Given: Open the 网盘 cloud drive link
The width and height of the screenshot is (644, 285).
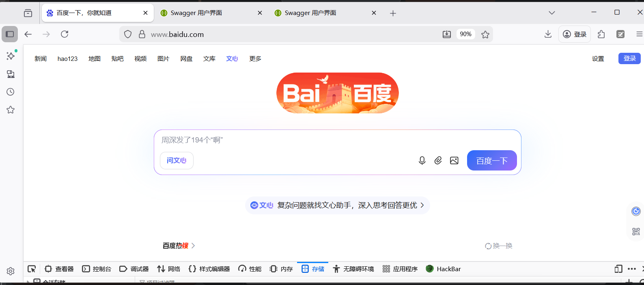Looking at the screenshot, I should click(x=186, y=59).
